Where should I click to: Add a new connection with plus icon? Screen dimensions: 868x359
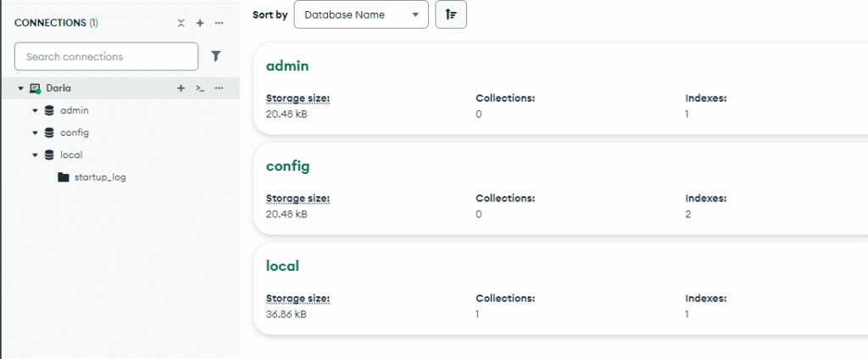(x=200, y=23)
